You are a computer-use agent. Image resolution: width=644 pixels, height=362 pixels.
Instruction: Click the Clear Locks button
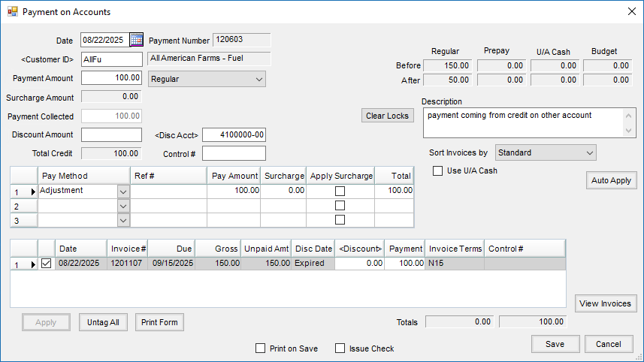coord(387,116)
